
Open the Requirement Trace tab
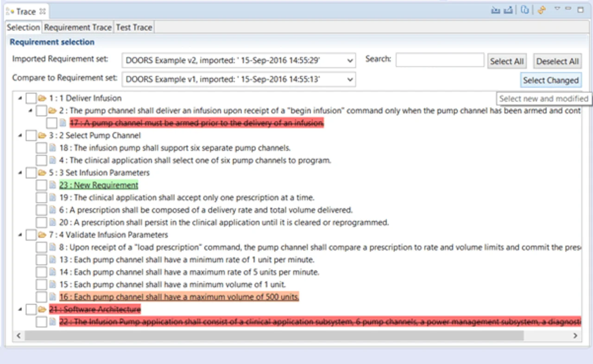(x=78, y=27)
